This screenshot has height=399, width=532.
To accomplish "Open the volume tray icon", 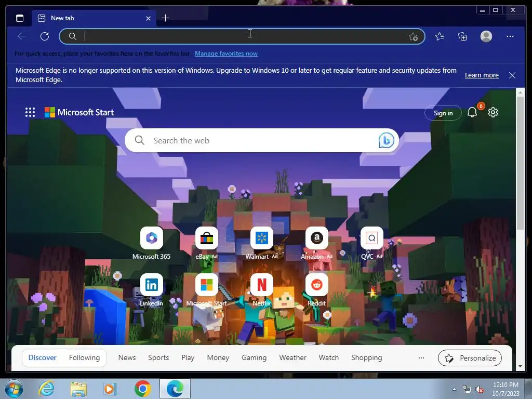I will pos(480,389).
